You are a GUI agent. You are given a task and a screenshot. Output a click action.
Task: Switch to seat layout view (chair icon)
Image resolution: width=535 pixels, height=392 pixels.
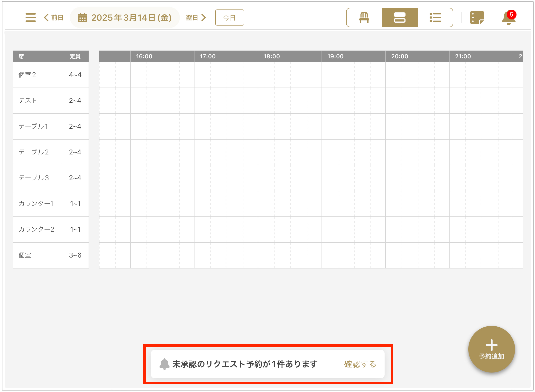click(x=364, y=18)
